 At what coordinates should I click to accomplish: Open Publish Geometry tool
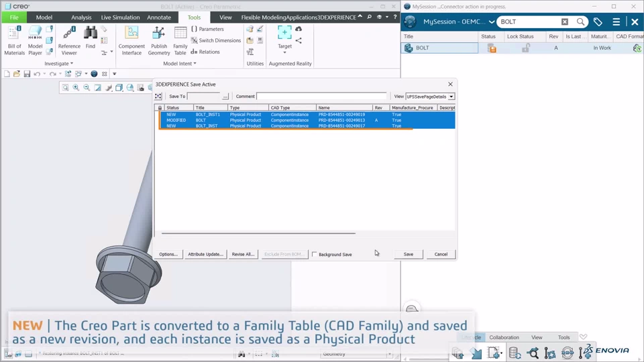[159, 40]
